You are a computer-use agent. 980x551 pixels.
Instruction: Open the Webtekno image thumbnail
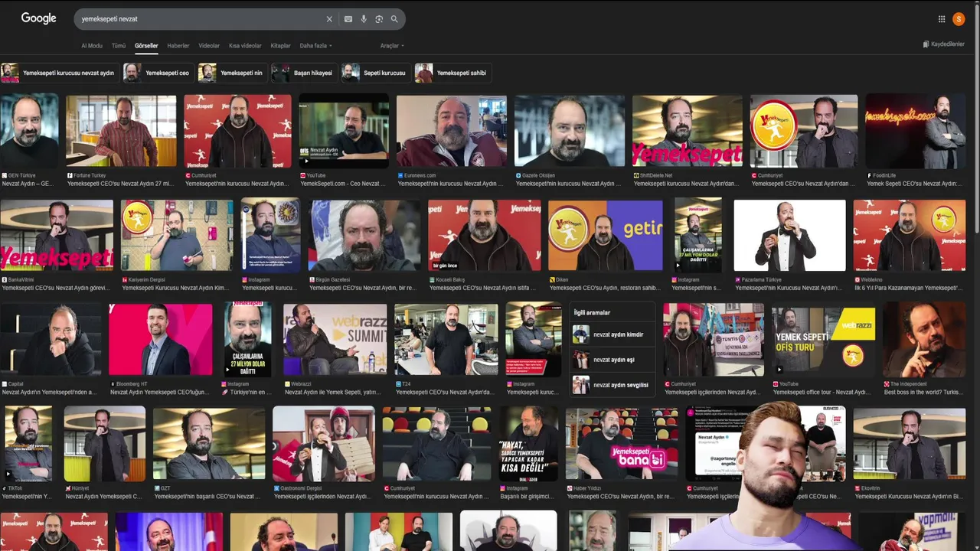(910, 235)
